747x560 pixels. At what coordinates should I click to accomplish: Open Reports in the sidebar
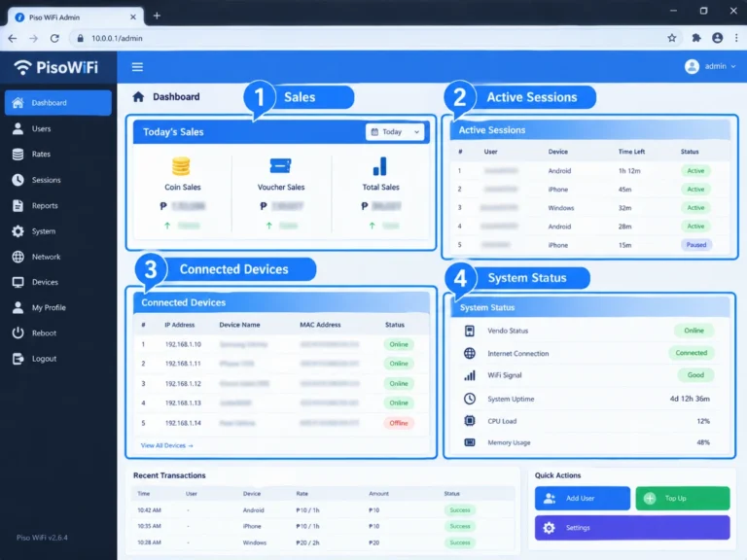coord(58,206)
